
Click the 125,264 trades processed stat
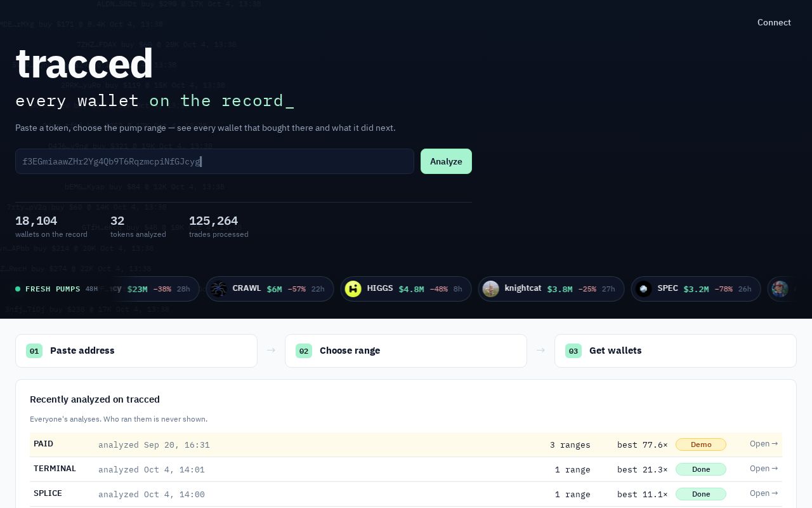[x=219, y=226]
